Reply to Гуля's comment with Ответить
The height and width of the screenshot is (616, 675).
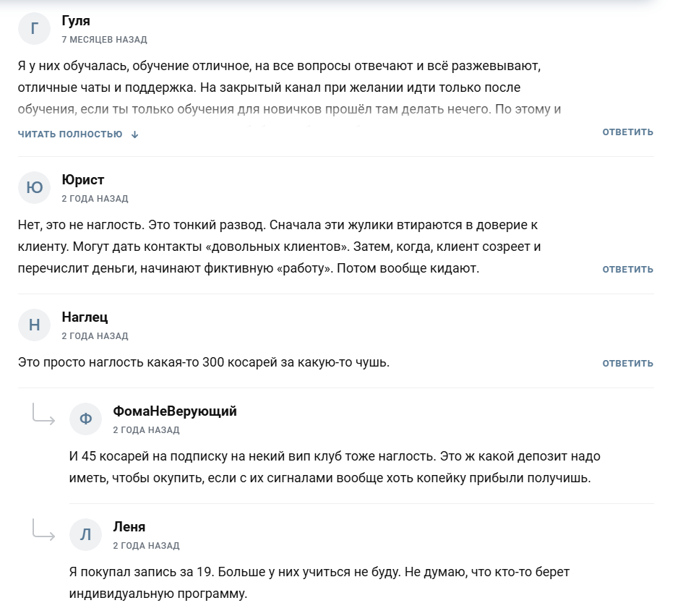pos(627,132)
